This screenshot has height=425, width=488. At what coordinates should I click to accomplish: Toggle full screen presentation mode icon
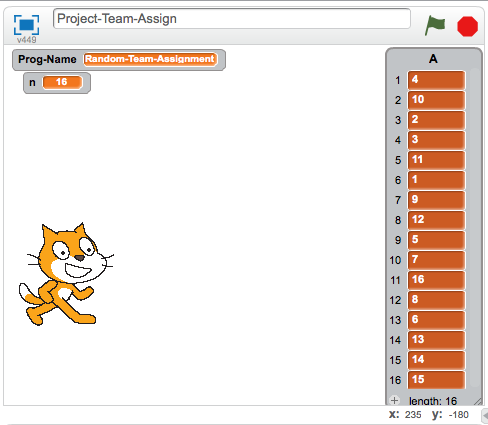coord(26,25)
